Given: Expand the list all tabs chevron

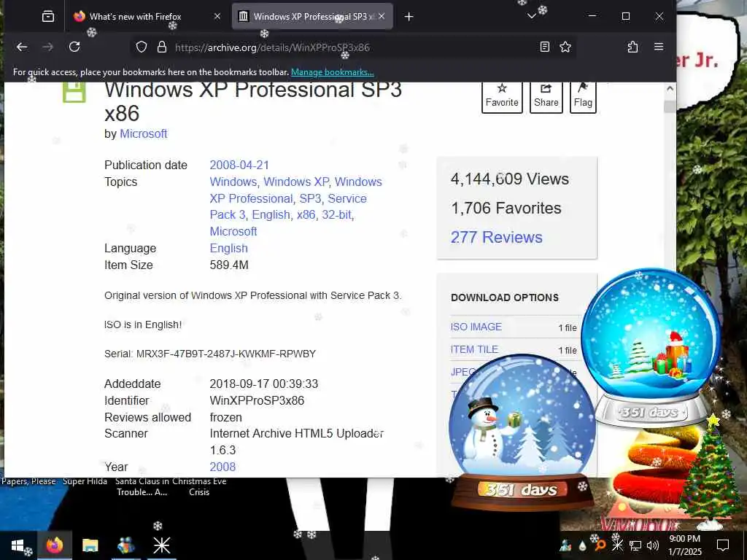Looking at the screenshot, I should point(532,16).
